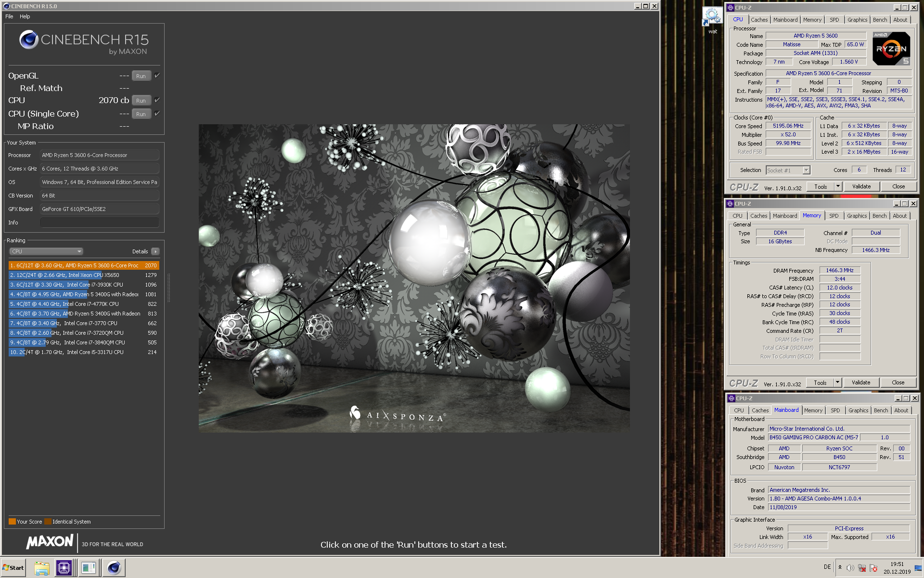This screenshot has height=578, width=924.
Task: Click the rendered Cinebench scene image
Action: pyautogui.click(x=414, y=278)
